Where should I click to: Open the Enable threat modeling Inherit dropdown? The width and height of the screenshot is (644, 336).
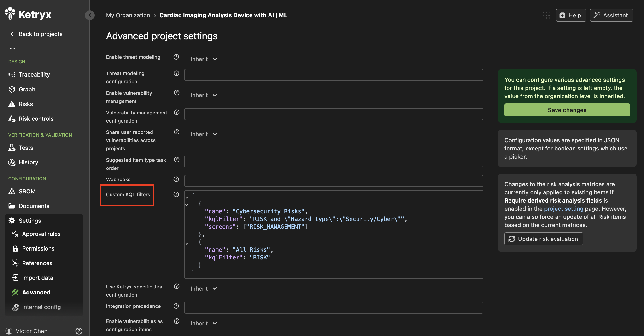point(204,59)
